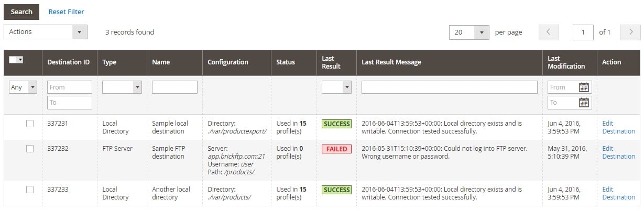Go to next page arrow

pos(630,32)
